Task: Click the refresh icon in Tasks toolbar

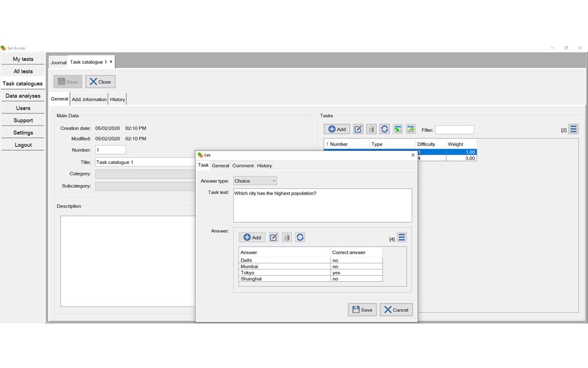Action: (384, 129)
